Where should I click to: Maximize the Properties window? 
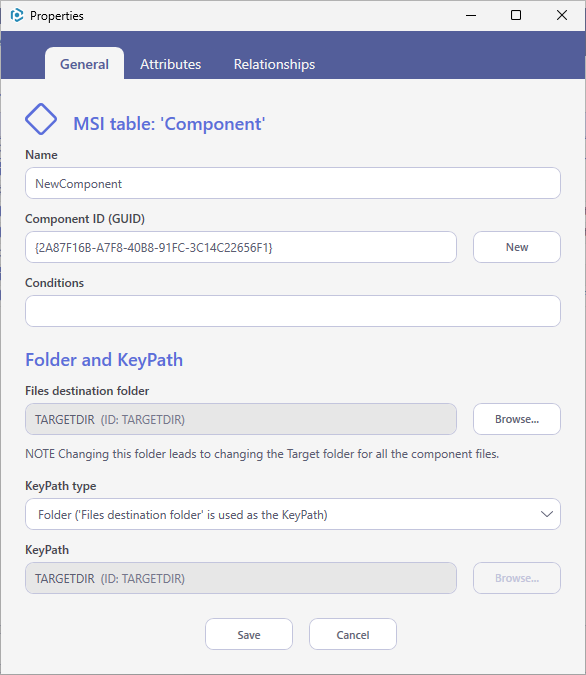[516, 15]
